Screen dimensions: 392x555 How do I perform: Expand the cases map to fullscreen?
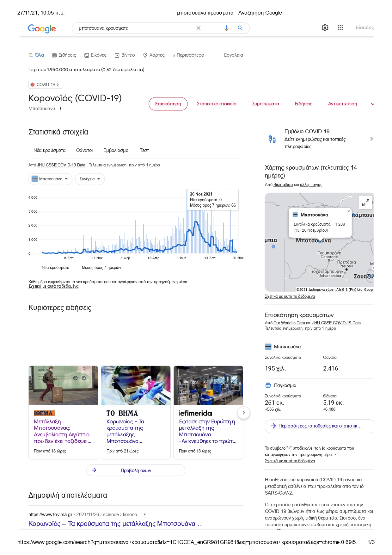pyautogui.click(x=365, y=203)
